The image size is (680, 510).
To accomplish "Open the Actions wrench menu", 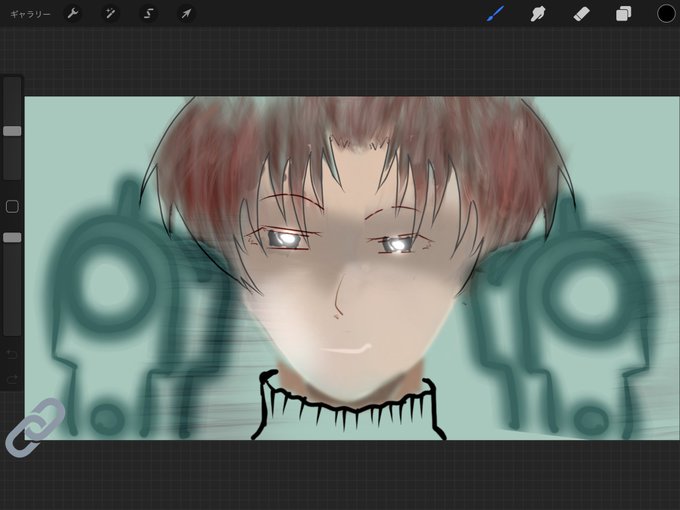I will [72, 14].
